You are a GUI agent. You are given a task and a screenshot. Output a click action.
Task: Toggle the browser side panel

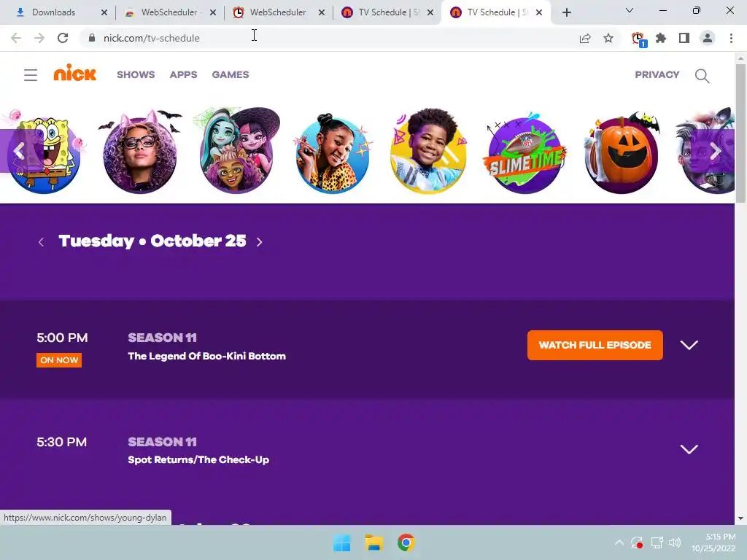[x=684, y=38]
